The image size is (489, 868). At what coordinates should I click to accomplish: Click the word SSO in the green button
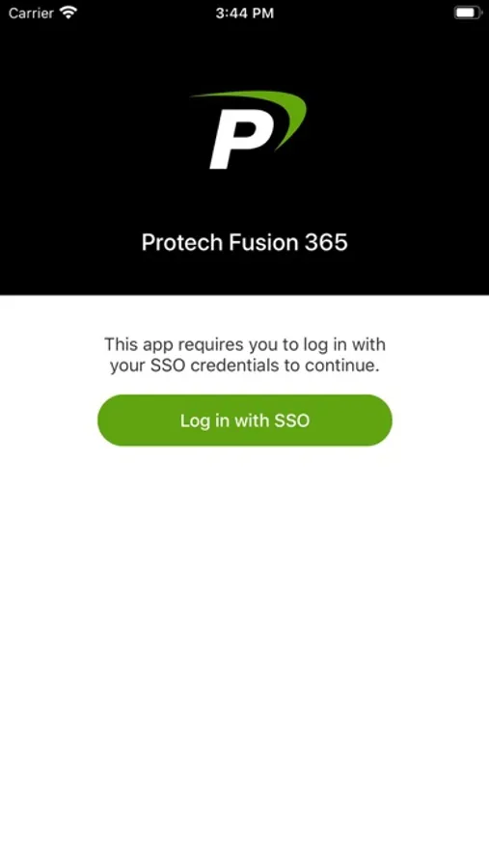pyautogui.click(x=292, y=420)
